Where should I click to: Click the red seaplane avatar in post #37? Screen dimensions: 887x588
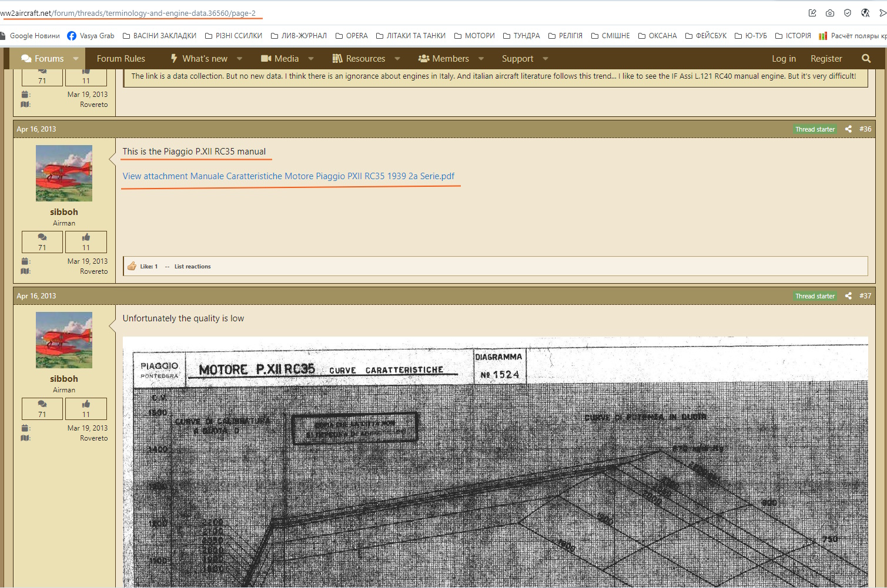point(64,340)
